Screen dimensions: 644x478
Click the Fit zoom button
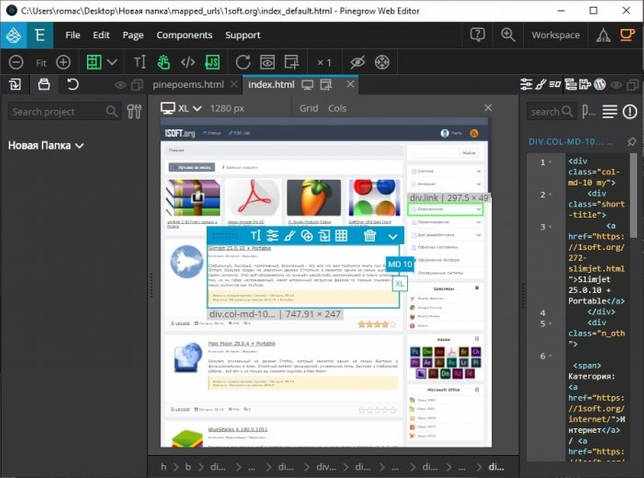(41, 63)
